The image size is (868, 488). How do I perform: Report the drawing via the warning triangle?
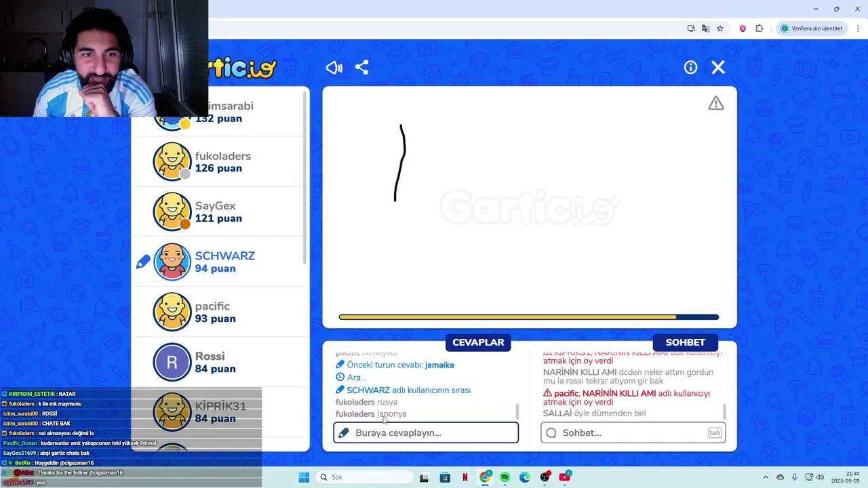coord(716,103)
